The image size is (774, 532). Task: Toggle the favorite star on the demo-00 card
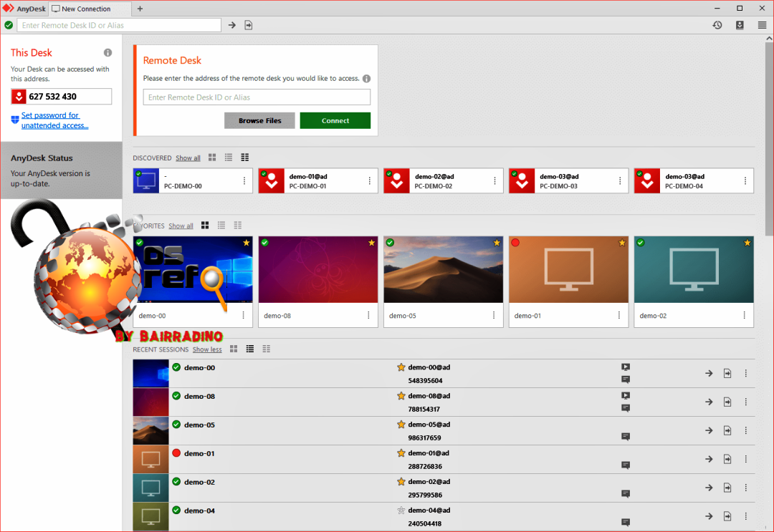(x=247, y=243)
